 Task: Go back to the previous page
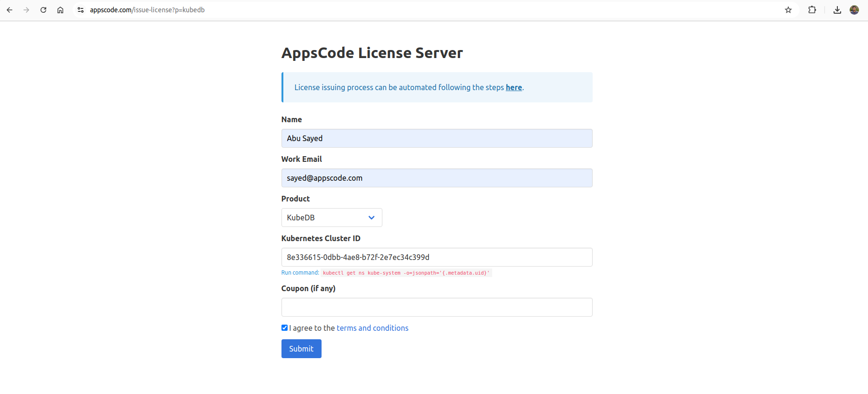(x=9, y=10)
